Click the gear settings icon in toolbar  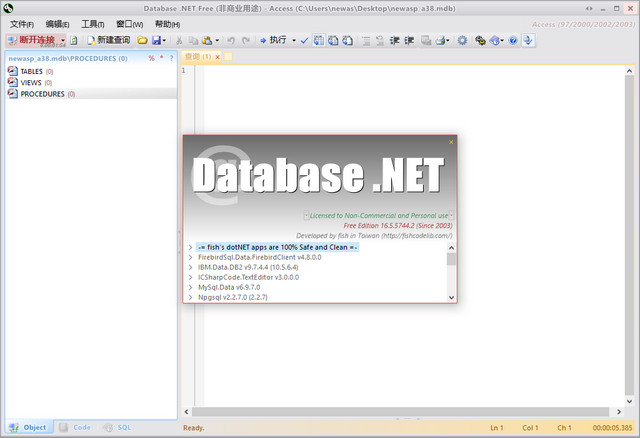(462, 40)
